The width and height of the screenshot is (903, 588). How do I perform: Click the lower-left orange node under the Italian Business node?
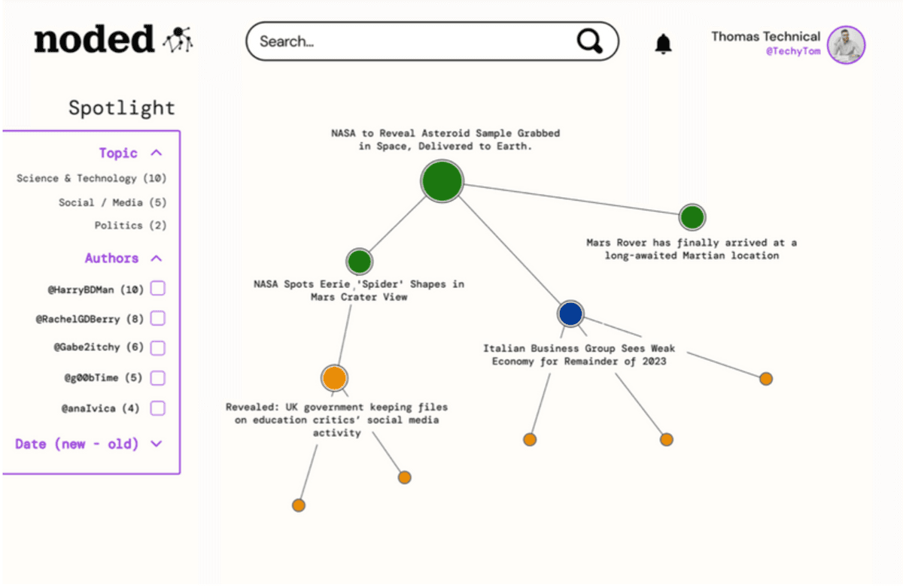coord(530,440)
